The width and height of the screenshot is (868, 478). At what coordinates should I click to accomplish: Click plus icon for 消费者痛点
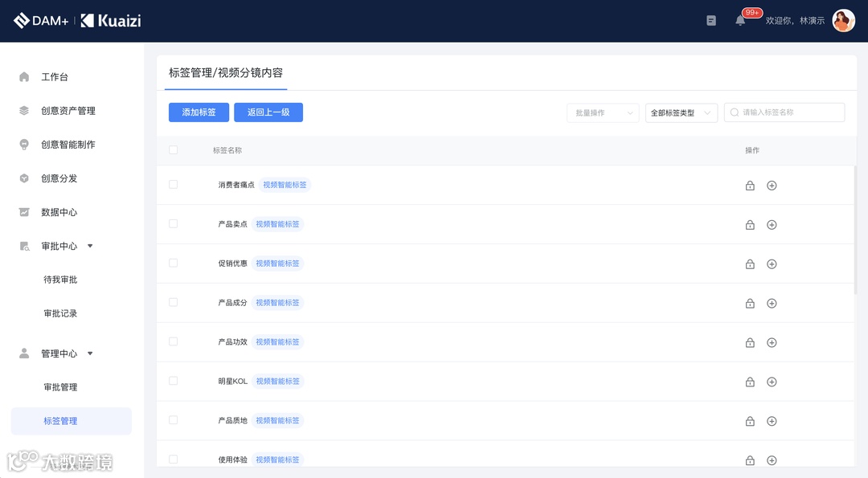click(x=772, y=186)
